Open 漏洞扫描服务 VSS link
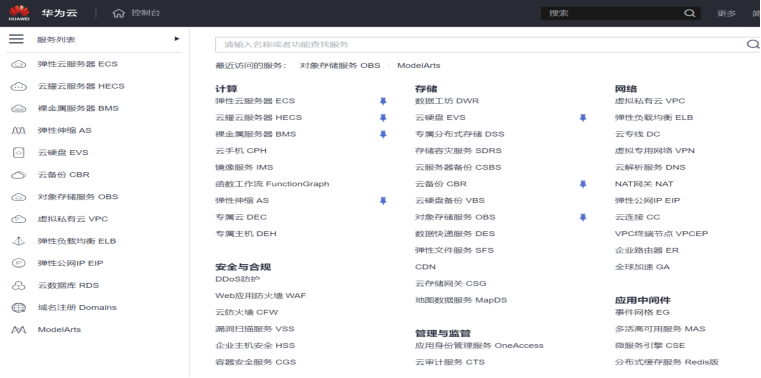 pos(255,329)
